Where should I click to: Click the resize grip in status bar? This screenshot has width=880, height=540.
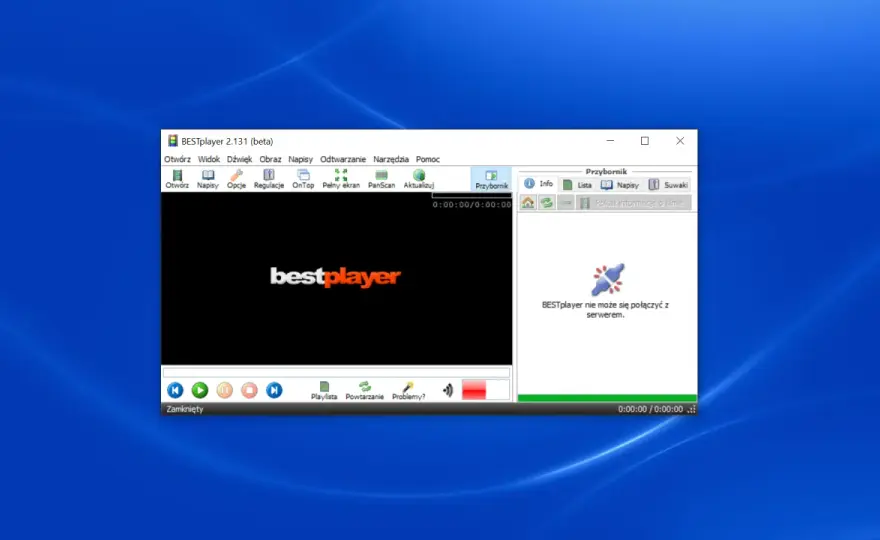(x=691, y=410)
